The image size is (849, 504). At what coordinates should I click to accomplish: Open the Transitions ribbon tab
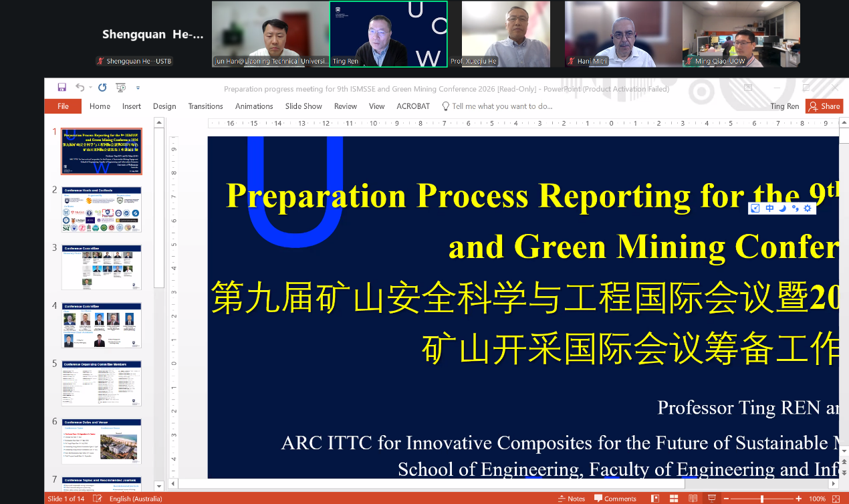click(x=205, y=106)
